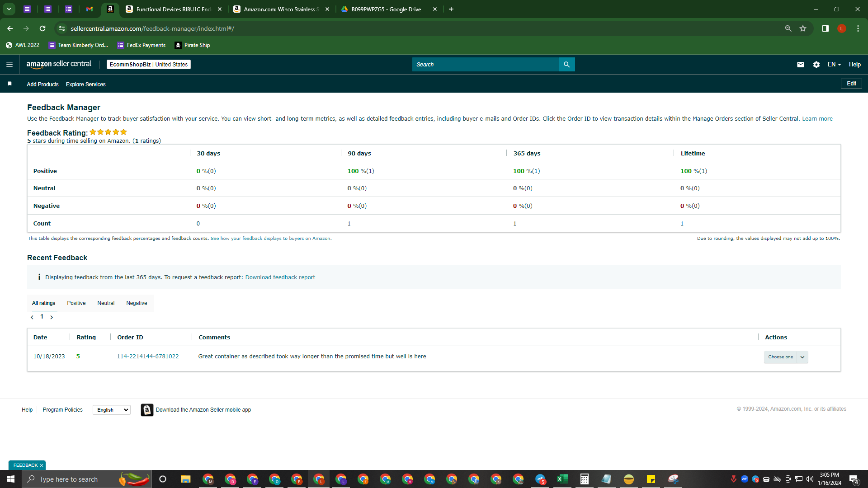Reload the page
The width and height of the screenshot is (868, 488).
coord(42,28)
